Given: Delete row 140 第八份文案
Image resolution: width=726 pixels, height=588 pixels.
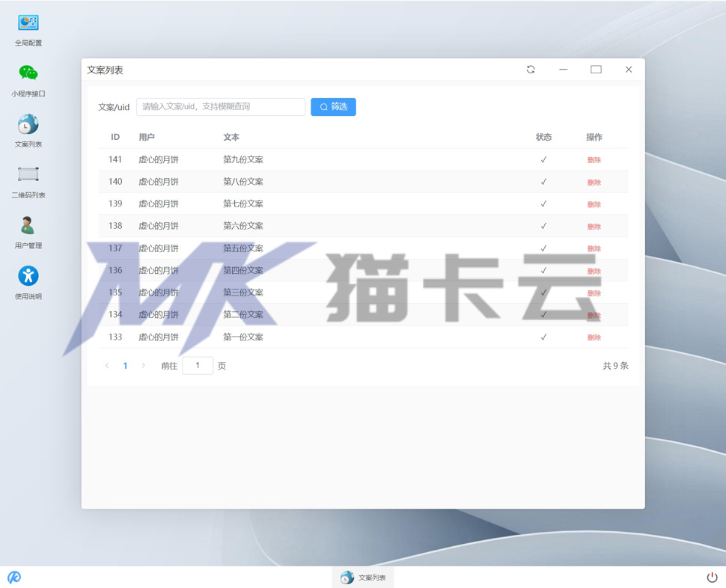Looking at the screenshot, I should pyautogui.click(x=594, y=183).
